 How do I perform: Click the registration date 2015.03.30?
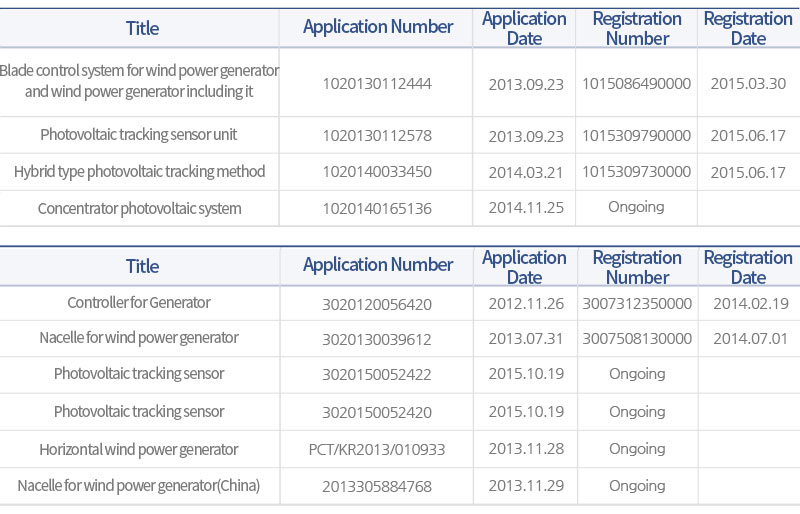pyautogui.click(x=748, y=83)
